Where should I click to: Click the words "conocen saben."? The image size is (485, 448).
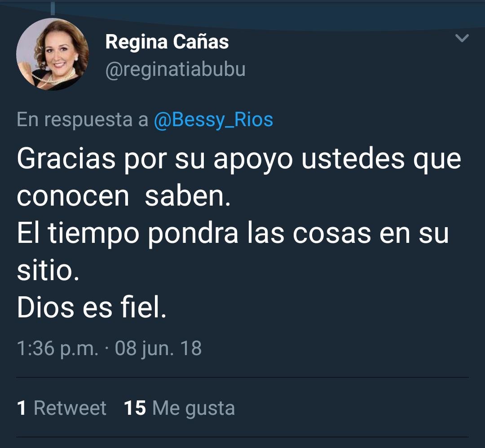123,196
